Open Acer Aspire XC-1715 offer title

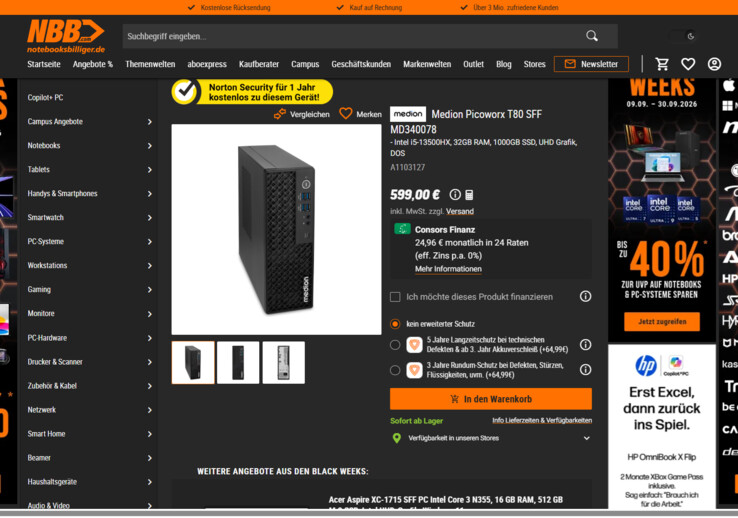446,500
